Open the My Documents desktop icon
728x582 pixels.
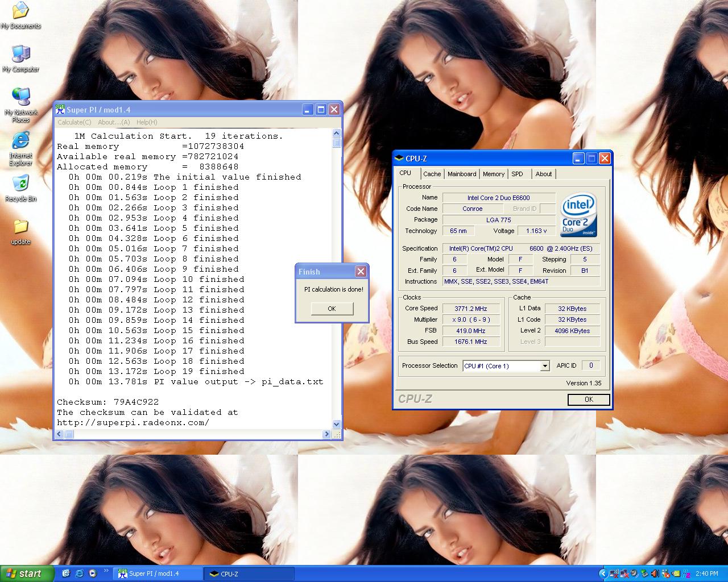click(20, 15)
